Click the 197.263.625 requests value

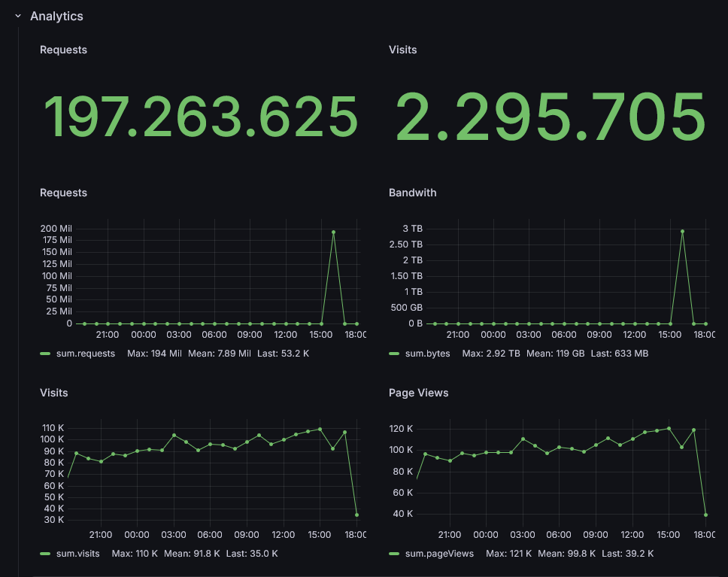pyautogui.click(x=201, y=117)
